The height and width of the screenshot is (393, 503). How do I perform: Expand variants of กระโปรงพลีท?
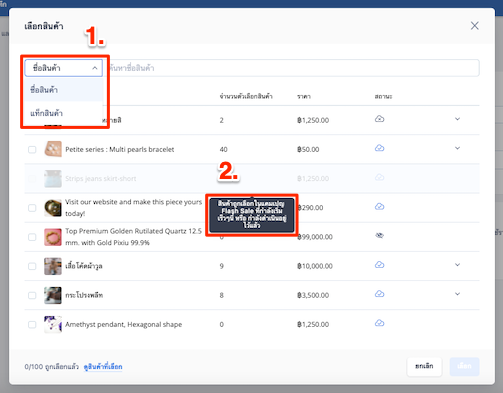(457, 294)
